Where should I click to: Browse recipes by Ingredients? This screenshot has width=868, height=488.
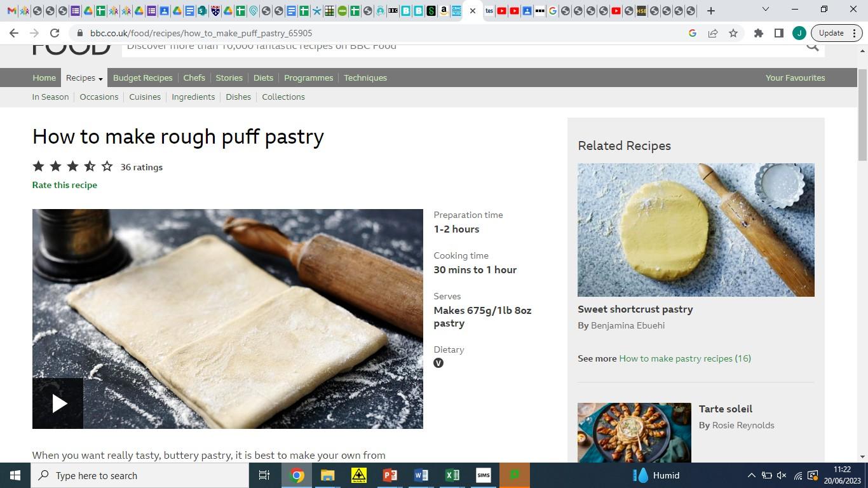[x=193, y=97]
